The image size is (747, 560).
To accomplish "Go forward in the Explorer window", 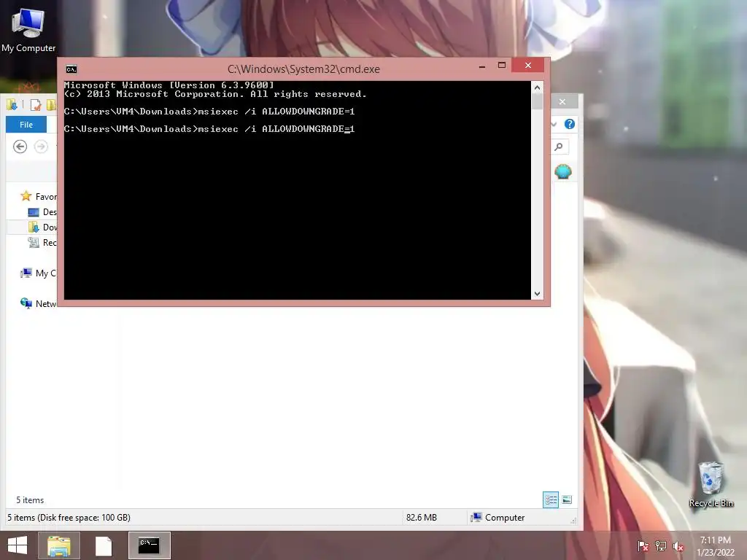I will 42,147.
